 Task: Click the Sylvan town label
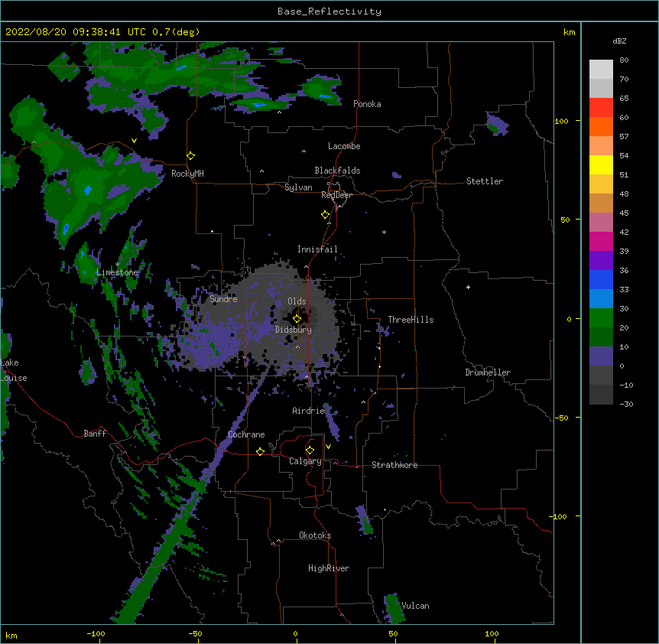298,187
